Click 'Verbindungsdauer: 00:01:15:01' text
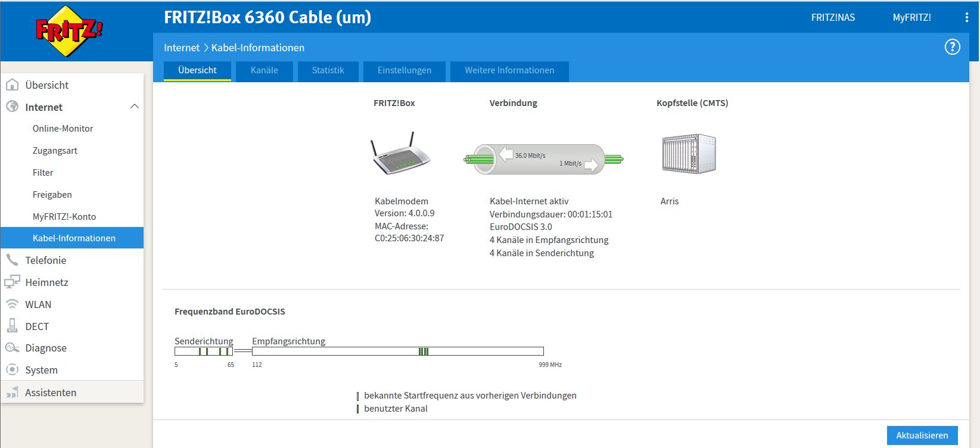 551,214
